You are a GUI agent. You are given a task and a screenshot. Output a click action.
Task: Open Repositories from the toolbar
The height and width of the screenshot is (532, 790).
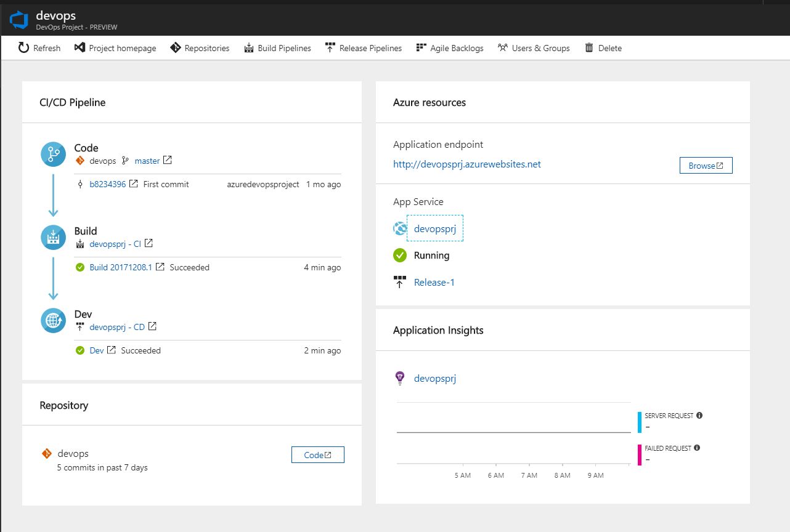200,48
